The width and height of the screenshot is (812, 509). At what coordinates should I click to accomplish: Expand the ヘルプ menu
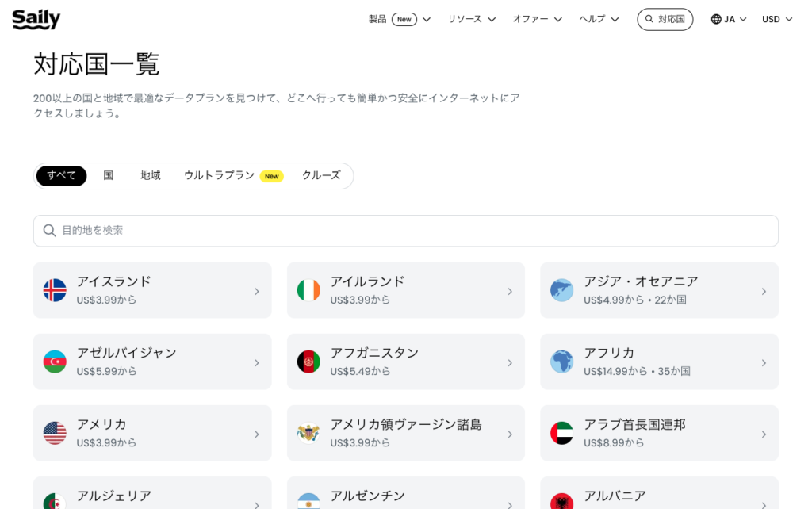599,19
